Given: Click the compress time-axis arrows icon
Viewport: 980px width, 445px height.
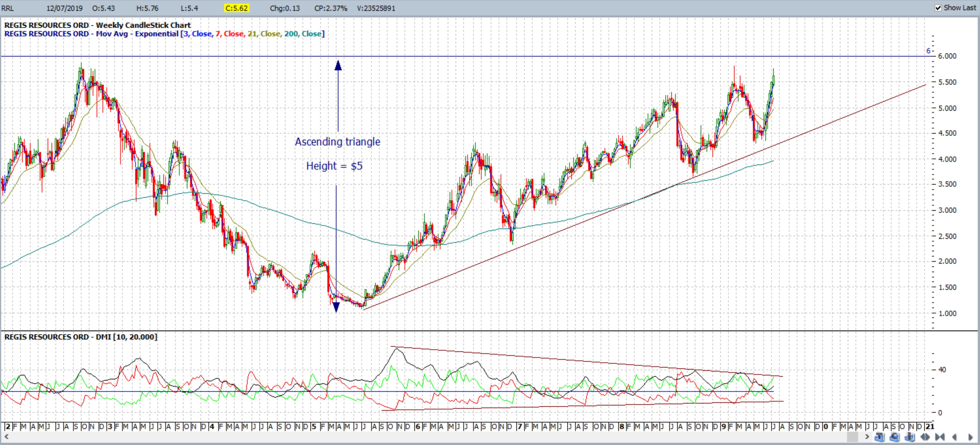Looking at the screenshot, I should point(940,437).
